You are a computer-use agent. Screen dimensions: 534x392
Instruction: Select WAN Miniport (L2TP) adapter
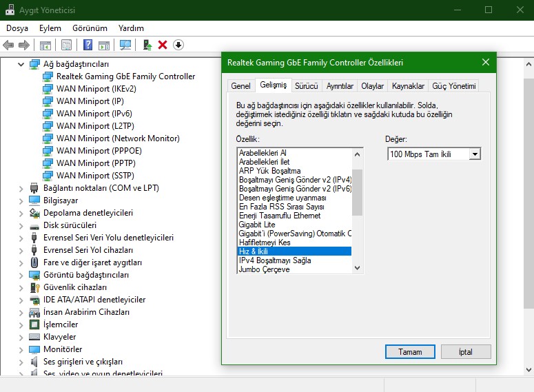coord(95,126)
